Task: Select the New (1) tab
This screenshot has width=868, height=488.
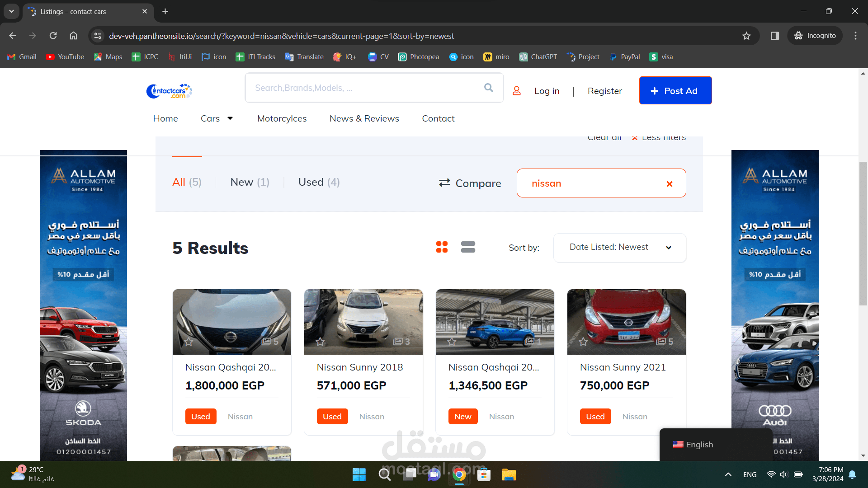Action: 250,182
